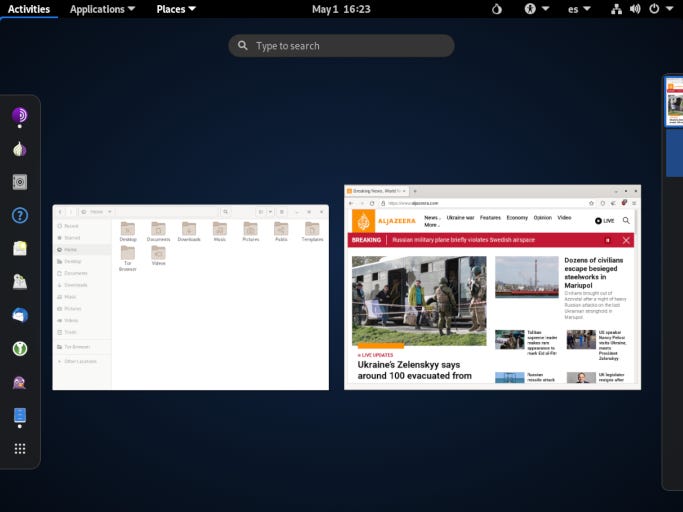Click the Activities button
Screen dimensions: 683x512
click(29, 9)
